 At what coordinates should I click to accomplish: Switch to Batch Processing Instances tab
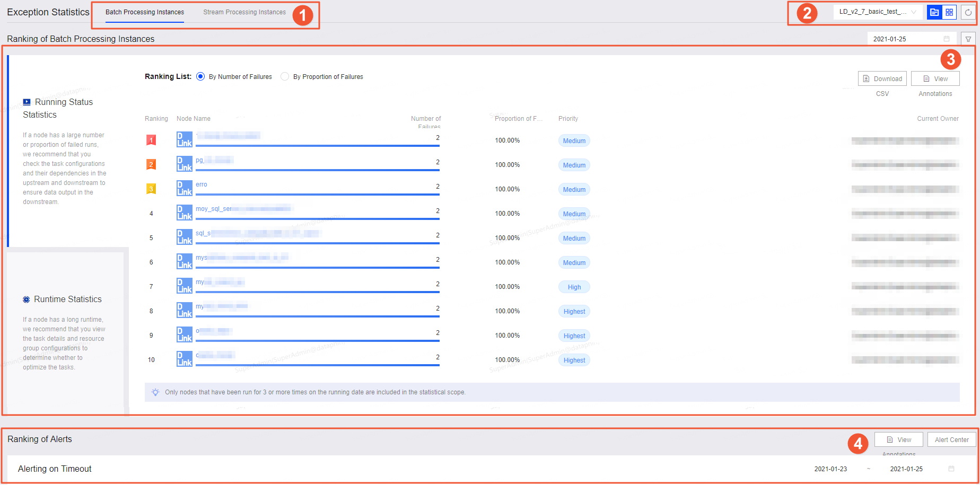tap(145, 12)
